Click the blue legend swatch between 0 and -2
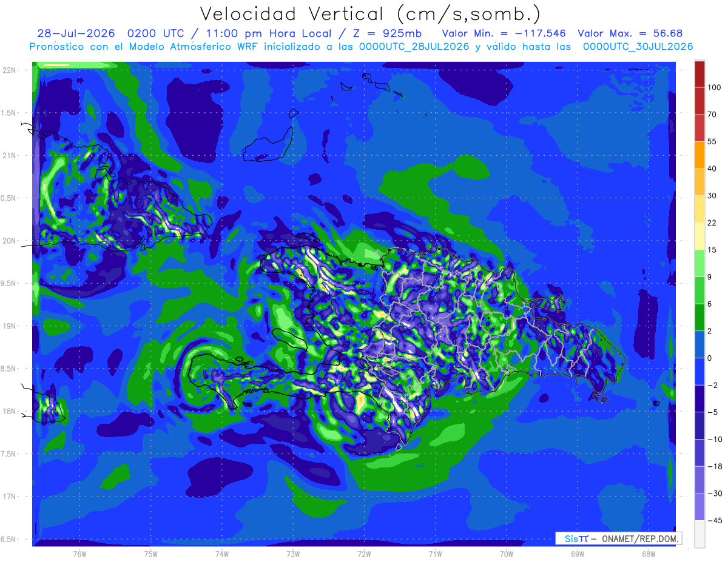This screenshot has height=562, width=728. (699, 371)
